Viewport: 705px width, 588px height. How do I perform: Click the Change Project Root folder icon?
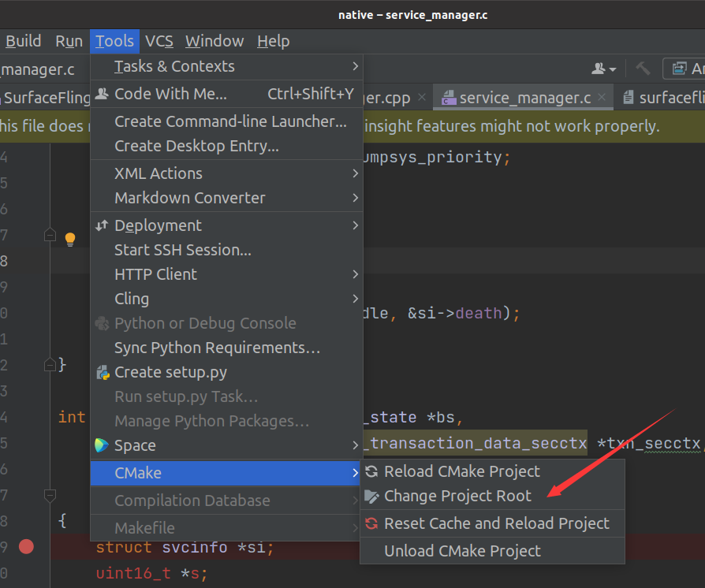point(371,497)
